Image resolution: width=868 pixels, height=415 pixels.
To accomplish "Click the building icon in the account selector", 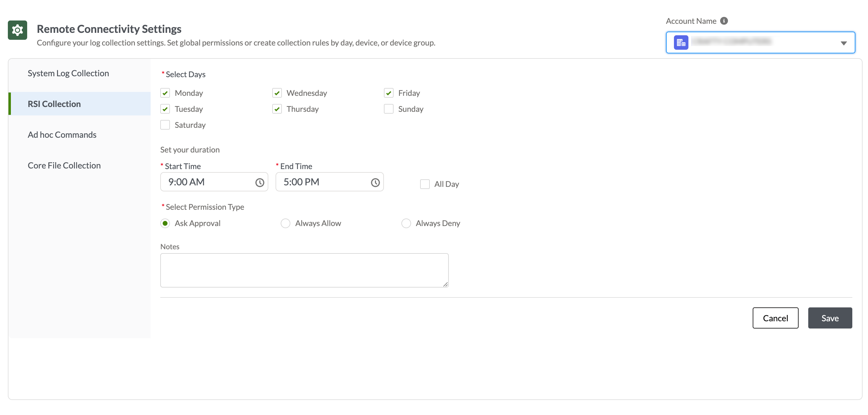I will 681,42.
